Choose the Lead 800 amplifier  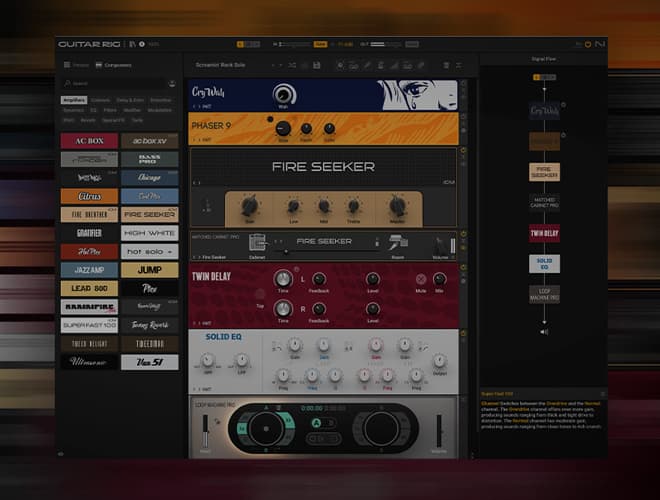click(89, 289)
